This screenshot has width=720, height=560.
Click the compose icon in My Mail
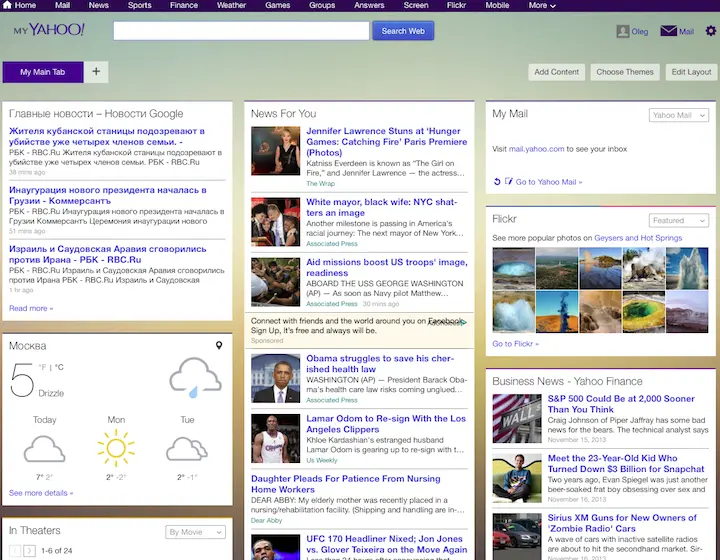click(508, 181)
